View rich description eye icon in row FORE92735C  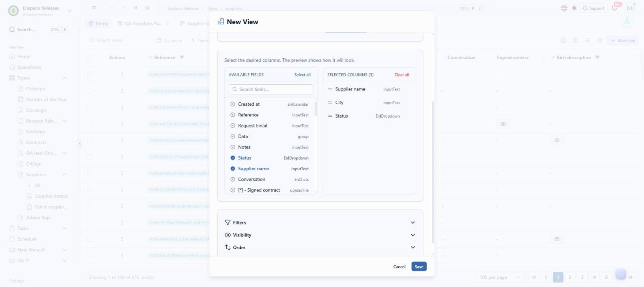click(x=557, y=141)
